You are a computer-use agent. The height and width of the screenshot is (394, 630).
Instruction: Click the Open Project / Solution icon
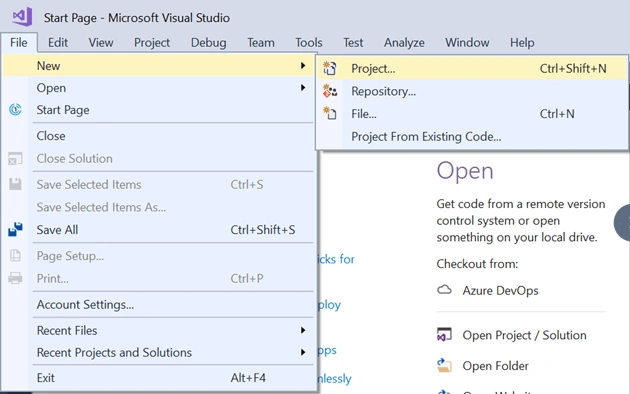point(444,335)
